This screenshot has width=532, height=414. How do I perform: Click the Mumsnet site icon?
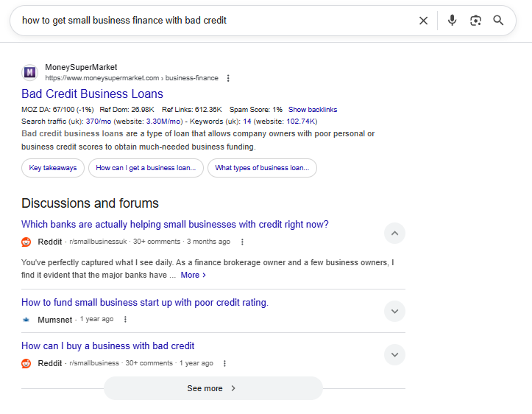(x=26, y=320)
